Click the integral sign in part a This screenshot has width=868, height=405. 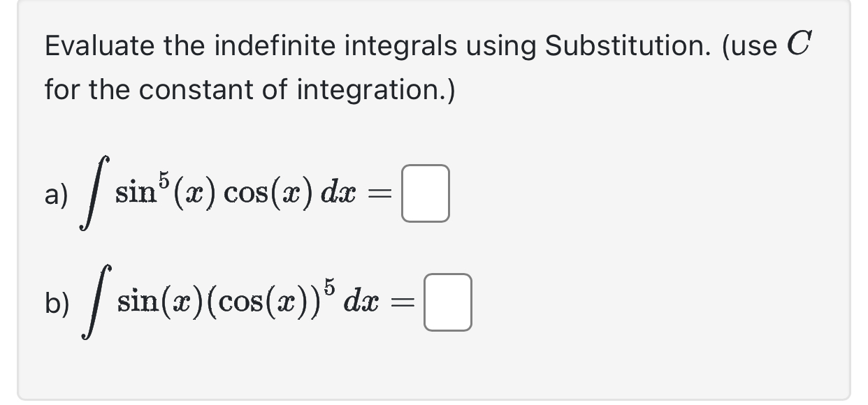[94, 193]
